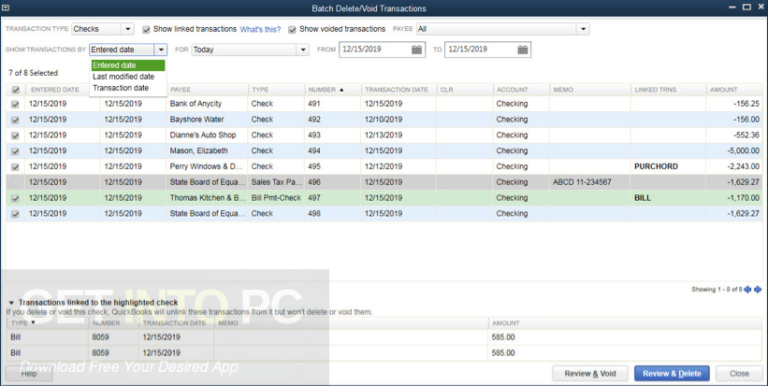The image size is (768, 386).
Task: Click the PURCHORD linked transaction cell
Action: [x=669, y=167]
